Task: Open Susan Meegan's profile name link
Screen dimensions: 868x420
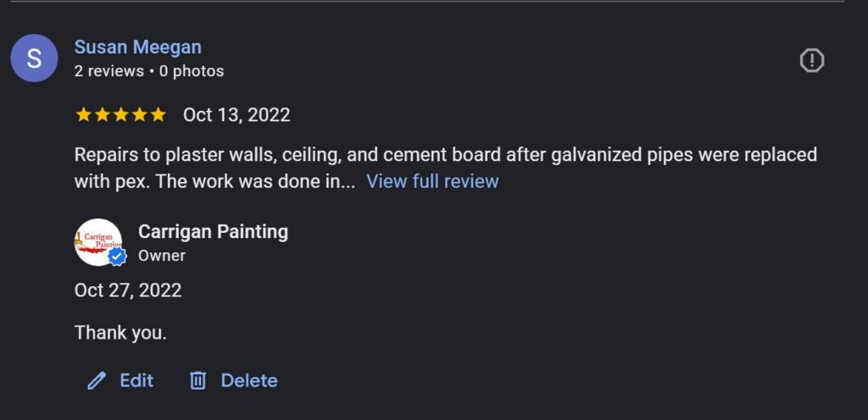Action: coord(137,47)
